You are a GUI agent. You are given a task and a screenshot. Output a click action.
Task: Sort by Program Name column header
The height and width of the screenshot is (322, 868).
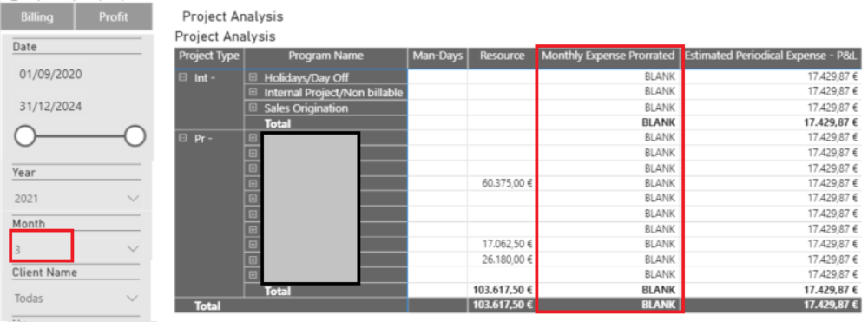coord(326,56)
